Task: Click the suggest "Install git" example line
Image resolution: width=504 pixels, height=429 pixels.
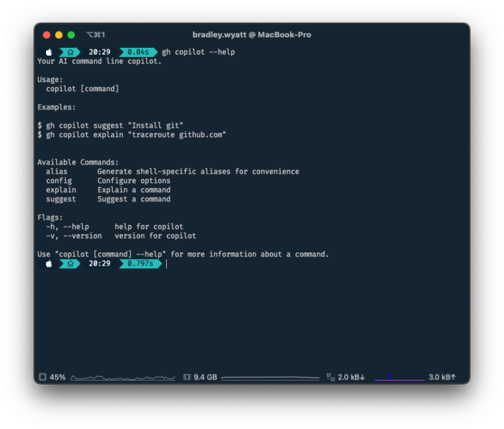Action: pos(110,125)
